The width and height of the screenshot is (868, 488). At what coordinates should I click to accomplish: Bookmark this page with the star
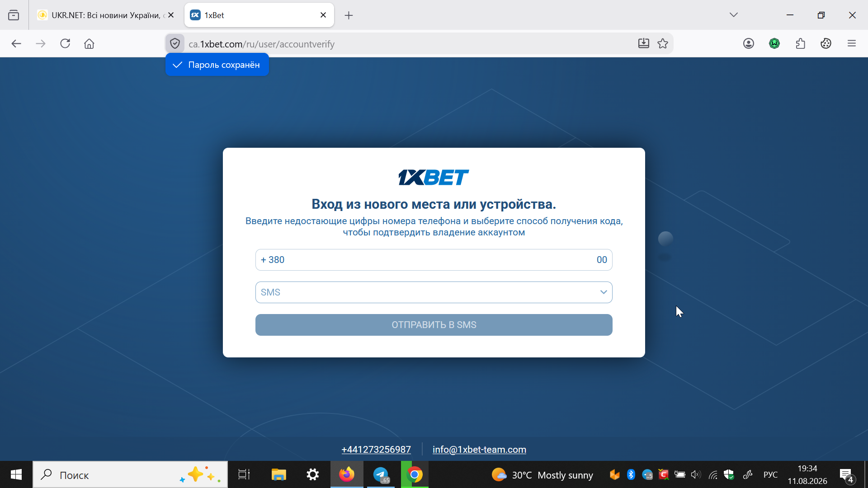663,44
